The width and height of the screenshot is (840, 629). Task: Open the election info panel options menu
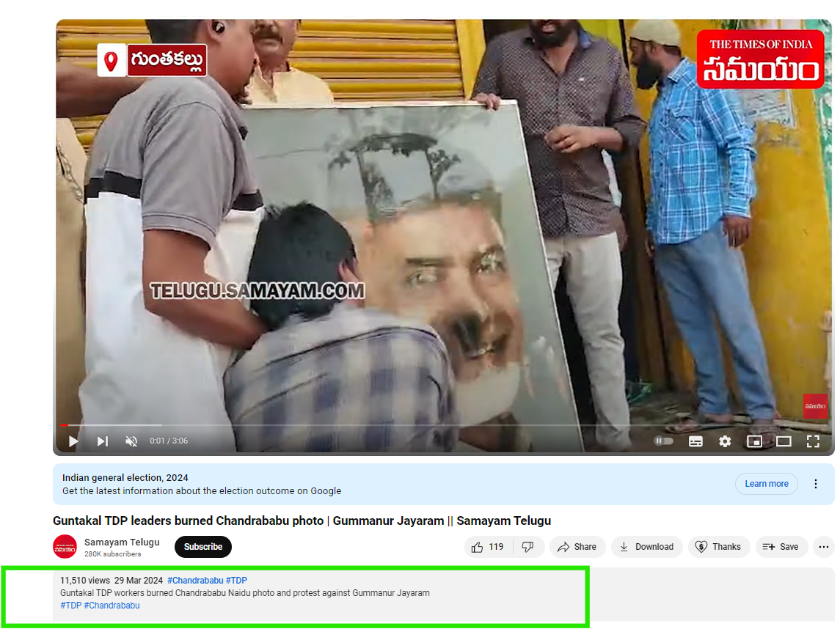point(816,484)
